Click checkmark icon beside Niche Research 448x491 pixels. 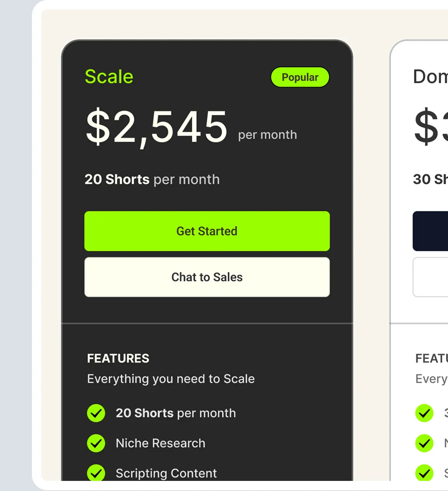[x=96, y=443]
